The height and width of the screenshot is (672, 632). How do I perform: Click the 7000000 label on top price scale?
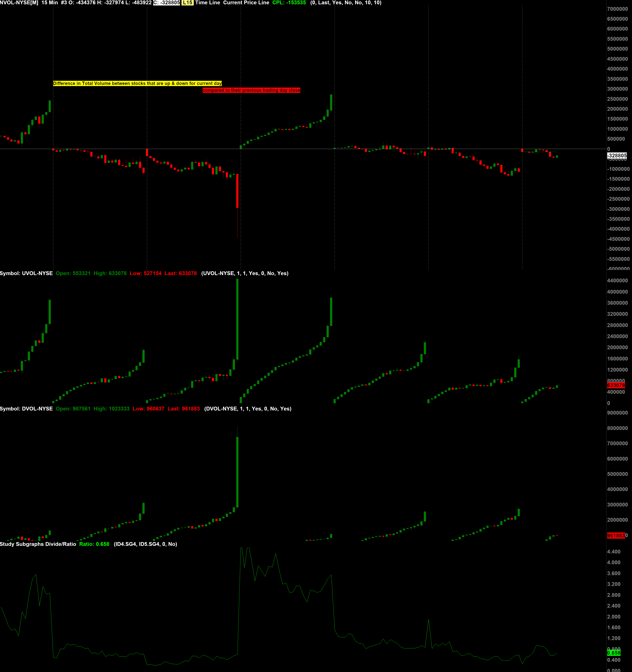coord(617,9)
